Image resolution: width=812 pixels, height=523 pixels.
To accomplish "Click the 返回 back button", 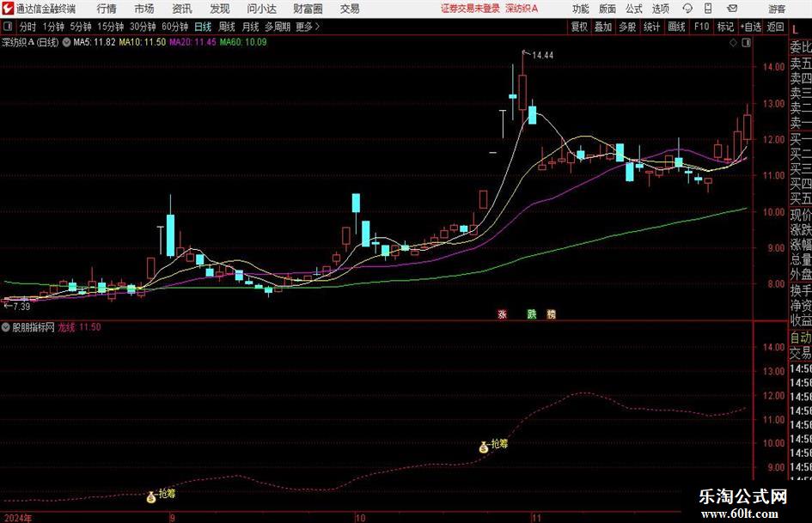I will pyautogui.click(x=775, y=27).
